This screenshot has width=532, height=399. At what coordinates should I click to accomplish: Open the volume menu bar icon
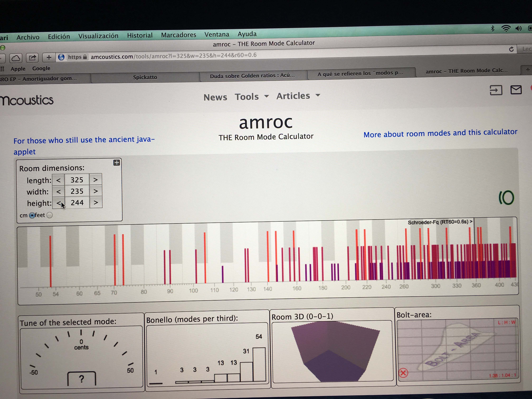pyautogui.click(x=519, y=28)
